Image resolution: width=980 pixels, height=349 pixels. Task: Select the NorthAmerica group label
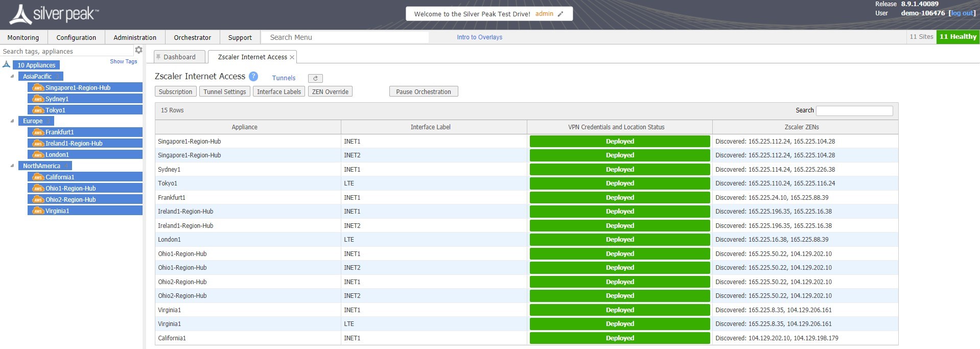[x=45, y=166]
